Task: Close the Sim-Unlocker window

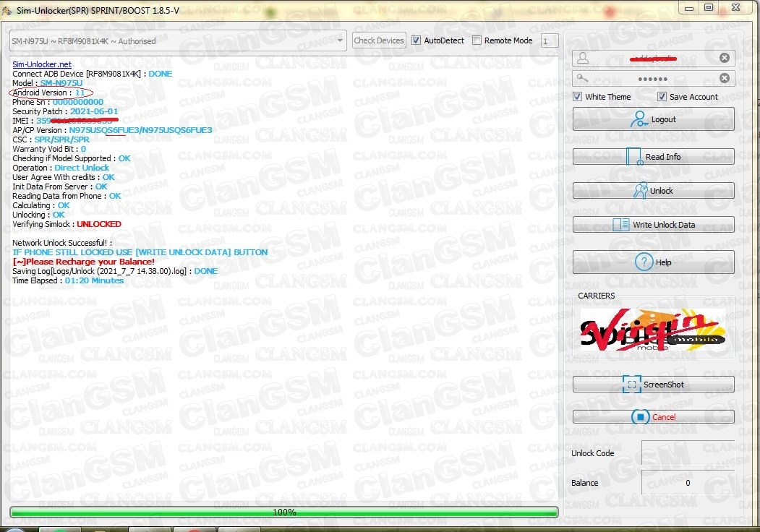Action: click(735, 7)
